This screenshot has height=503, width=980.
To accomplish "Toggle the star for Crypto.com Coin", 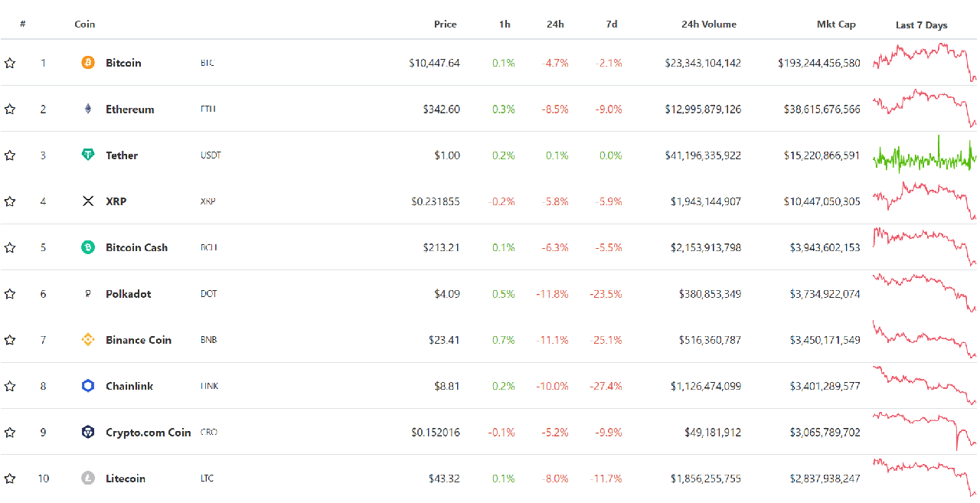I will [x=10, y=432].
